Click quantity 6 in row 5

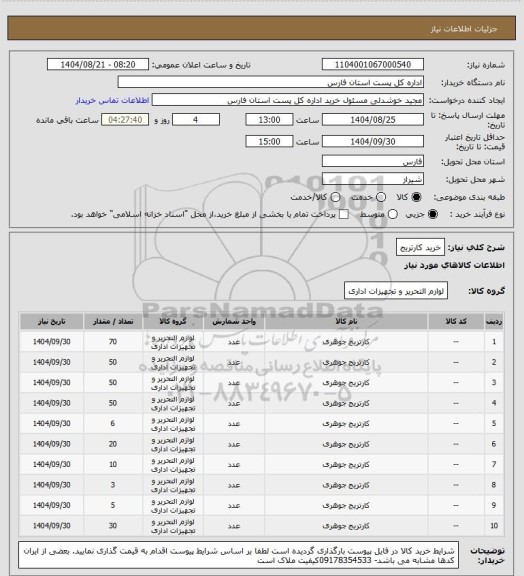pyautogui.click(x=113, y=424)
